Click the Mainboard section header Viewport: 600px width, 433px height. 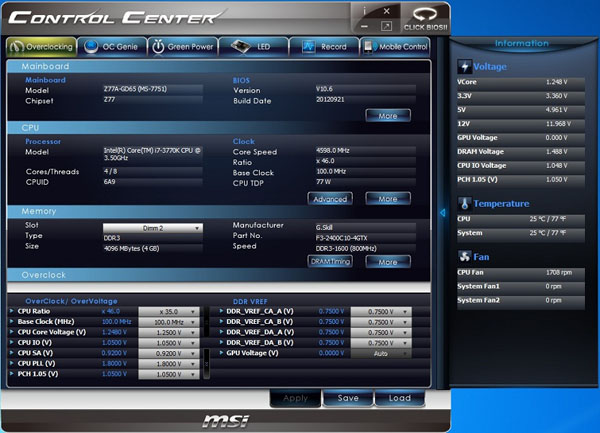click(x=219, y=67)
